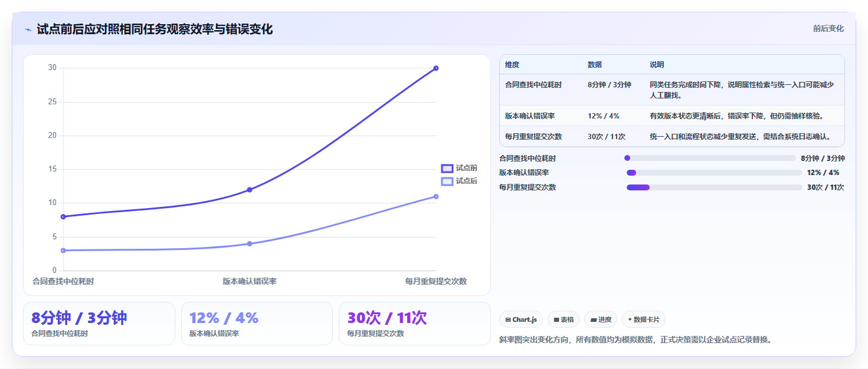Click the y-axis value 15
Viewport: 868px width, 369px height.
(x=53, y=169)
